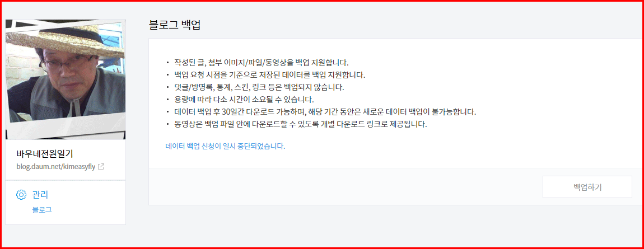
Task: Click the 백업하기 button
Action: point(587,187)
